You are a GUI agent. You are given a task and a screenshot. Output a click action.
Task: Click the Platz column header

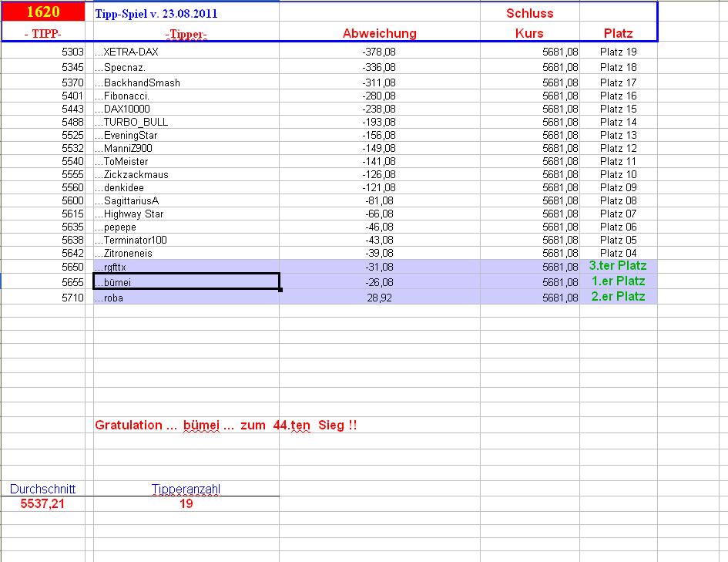click(619, 33)
